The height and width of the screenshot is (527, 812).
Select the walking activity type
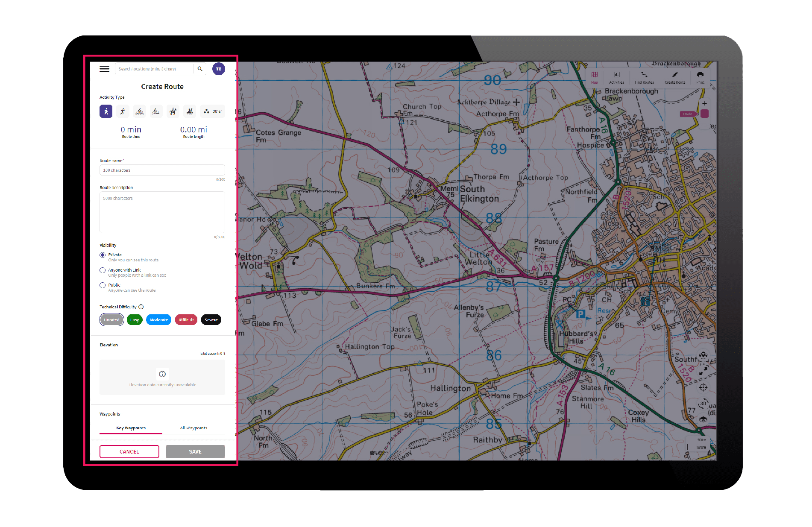(106, 111)
